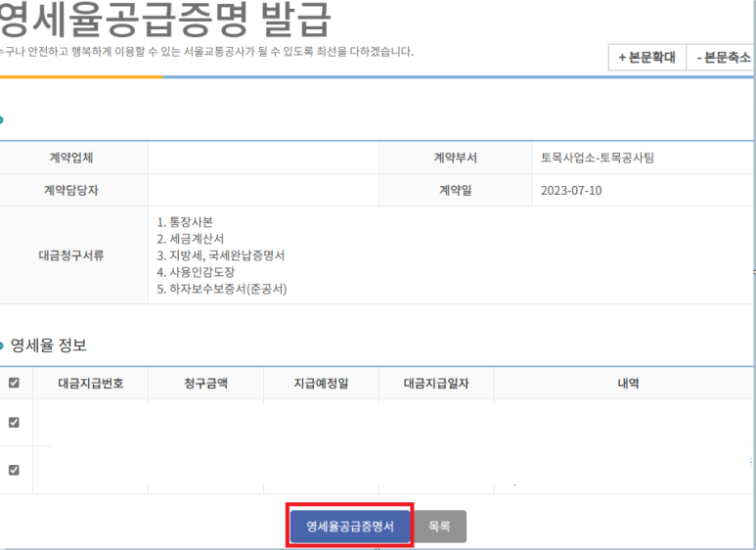Click the 5. 하자보수보증서(준공서) item
The width and height of the screenshot is (756, 550).
tap(222, 289)
